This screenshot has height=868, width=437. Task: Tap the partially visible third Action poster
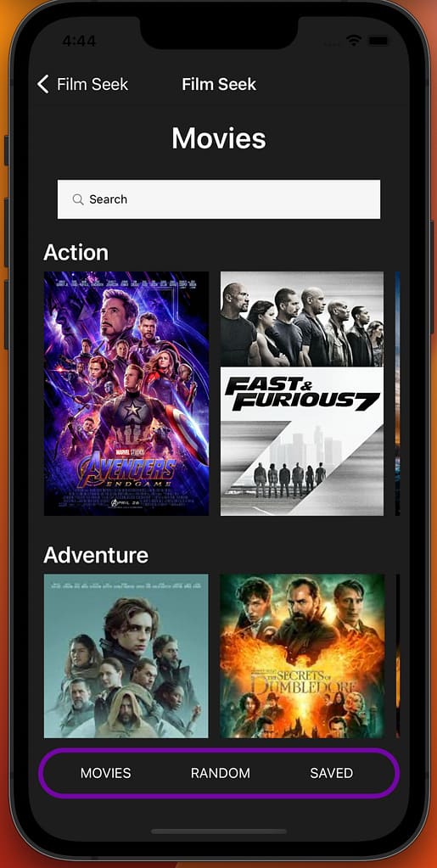[x=398, y=394]
